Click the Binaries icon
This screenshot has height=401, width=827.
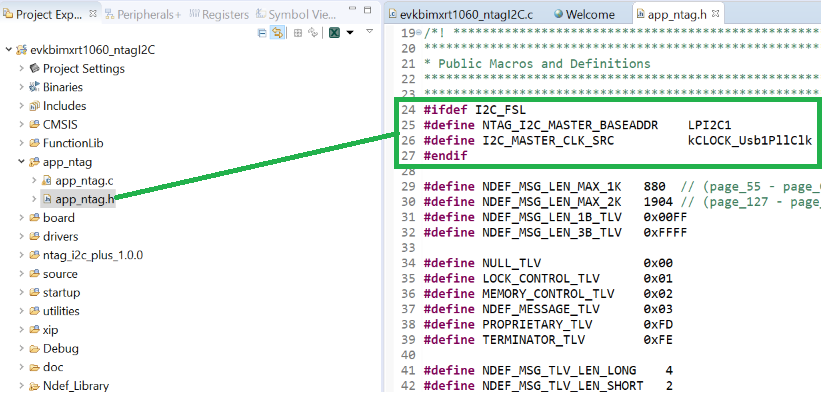[x=34, y=87]
